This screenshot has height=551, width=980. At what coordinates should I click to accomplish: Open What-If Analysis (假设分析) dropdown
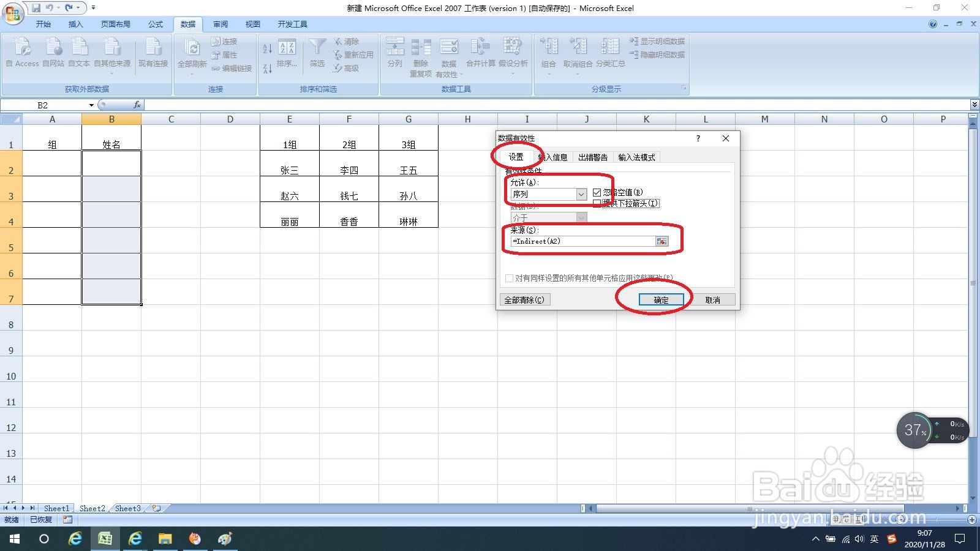coord(513,73)
